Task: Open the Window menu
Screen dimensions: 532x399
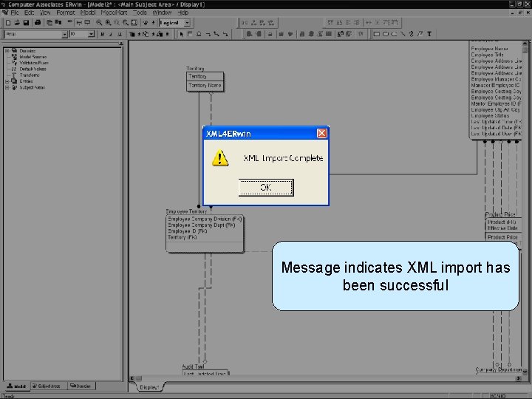Action: [162, 13]
